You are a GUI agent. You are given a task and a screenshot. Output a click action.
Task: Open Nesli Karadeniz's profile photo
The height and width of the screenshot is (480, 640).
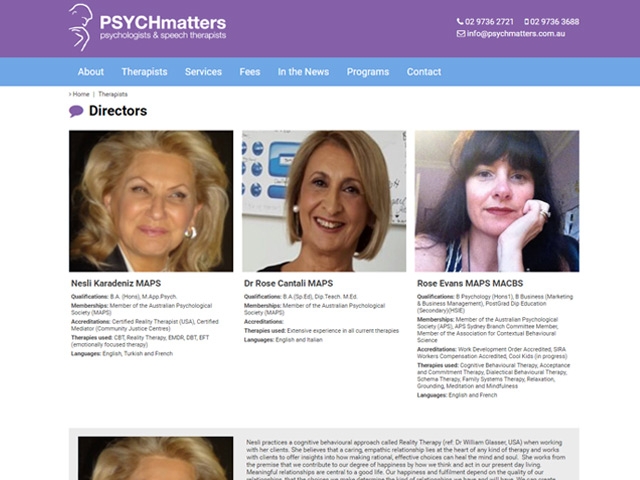pyautogui.click(x=151, y=201)
